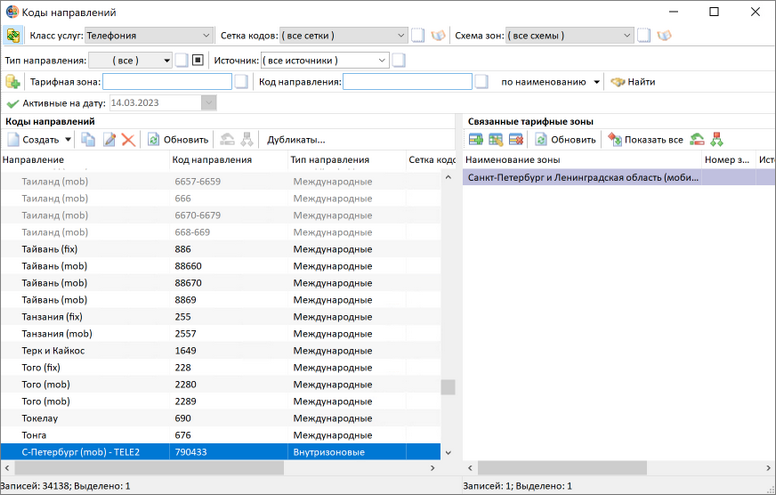Select the Санкт-Петербург и Ленинградская область zone row
The image size is (776, 495).
click(x=619, y=177)
